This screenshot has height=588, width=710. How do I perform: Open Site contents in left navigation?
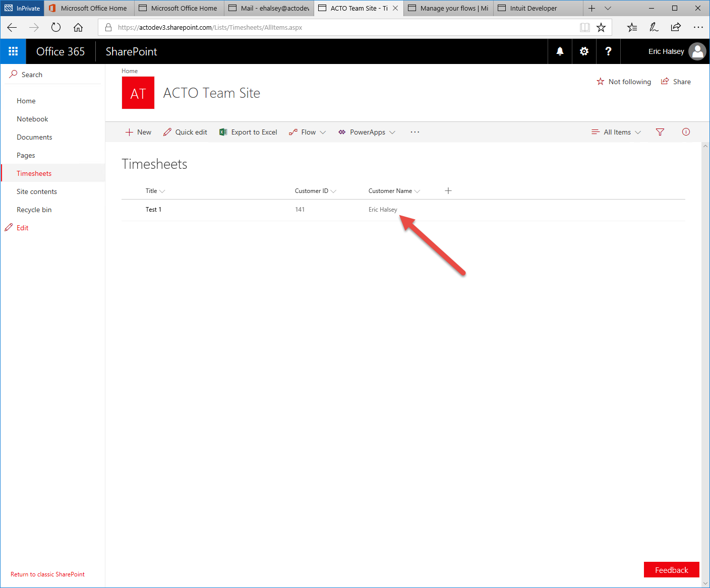pos(37,191)
